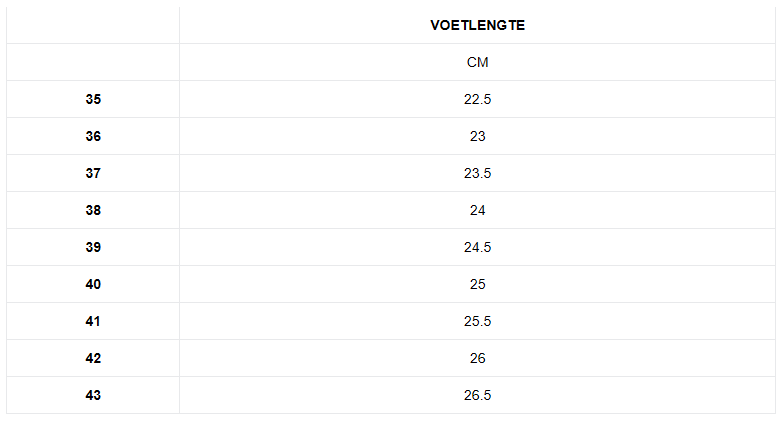Click size 36 row label
This screenshot has height=421, width=782.
point(93,136)
